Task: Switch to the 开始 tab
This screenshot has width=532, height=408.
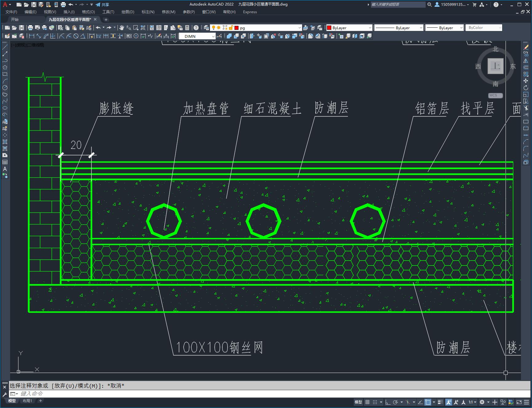Action: coord(14,19)
